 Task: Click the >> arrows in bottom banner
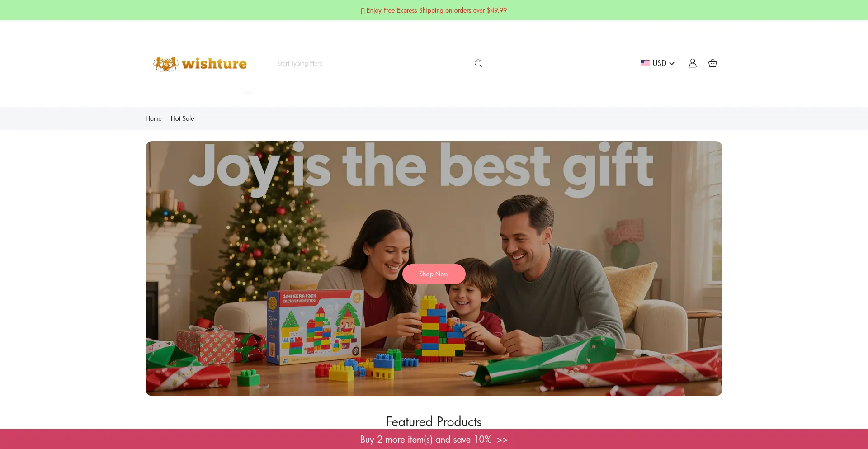click(x=502, y=440)
